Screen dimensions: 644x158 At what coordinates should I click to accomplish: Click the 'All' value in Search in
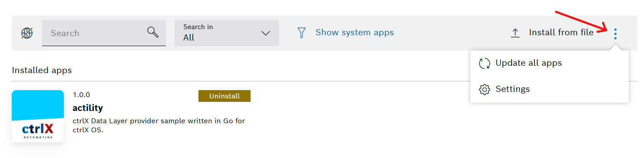pyautogui.click(x=189, y=38)
